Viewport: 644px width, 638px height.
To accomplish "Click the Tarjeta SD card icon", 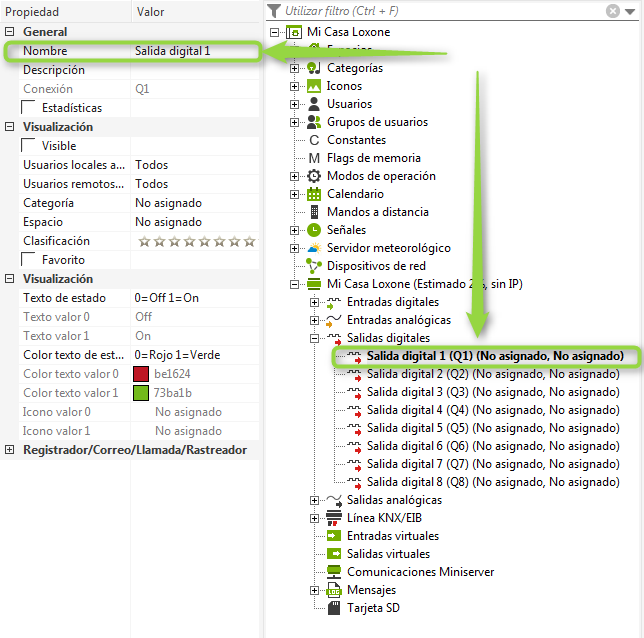I will tap(334, 608).
